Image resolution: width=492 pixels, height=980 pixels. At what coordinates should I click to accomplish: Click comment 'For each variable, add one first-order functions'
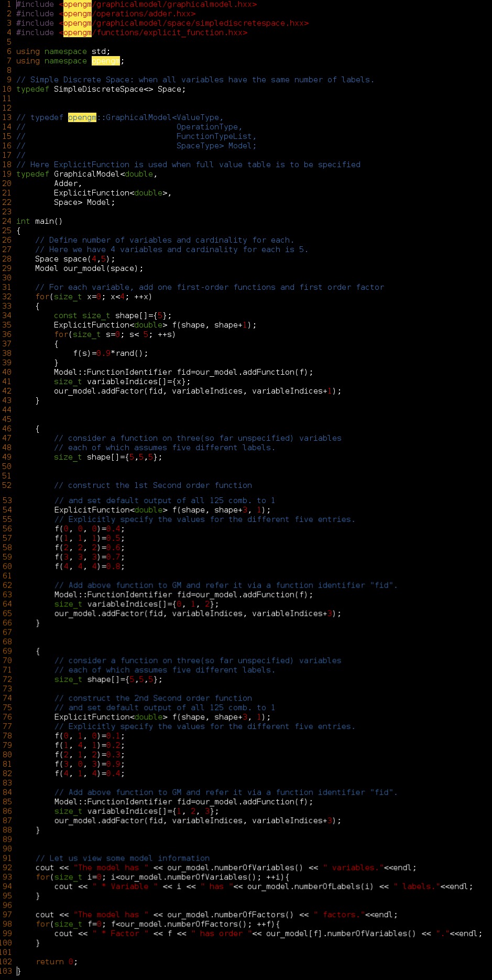click(210, 287)
